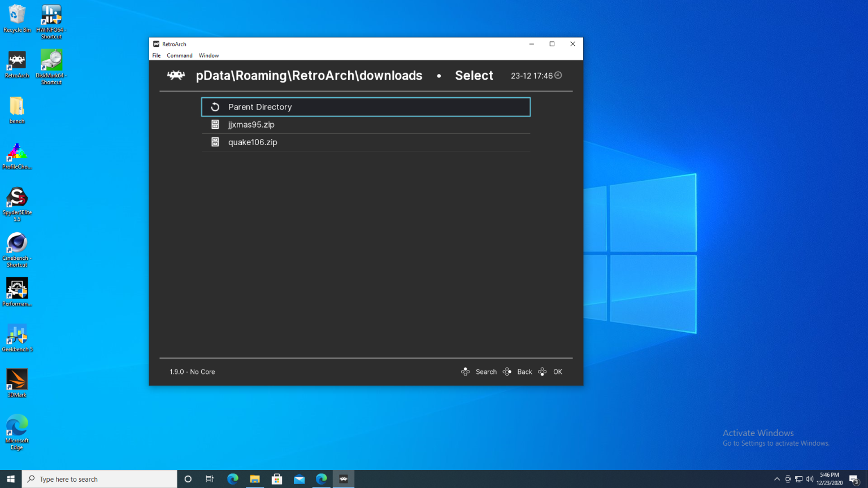Screen dimensions: 868x488
Task: Select the Back action in the status bar
Action: [x=524, y=372]
